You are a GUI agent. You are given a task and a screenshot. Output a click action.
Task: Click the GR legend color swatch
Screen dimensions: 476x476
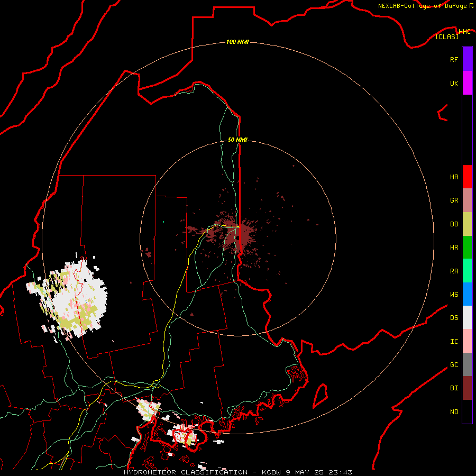click(x=467, y=200)
